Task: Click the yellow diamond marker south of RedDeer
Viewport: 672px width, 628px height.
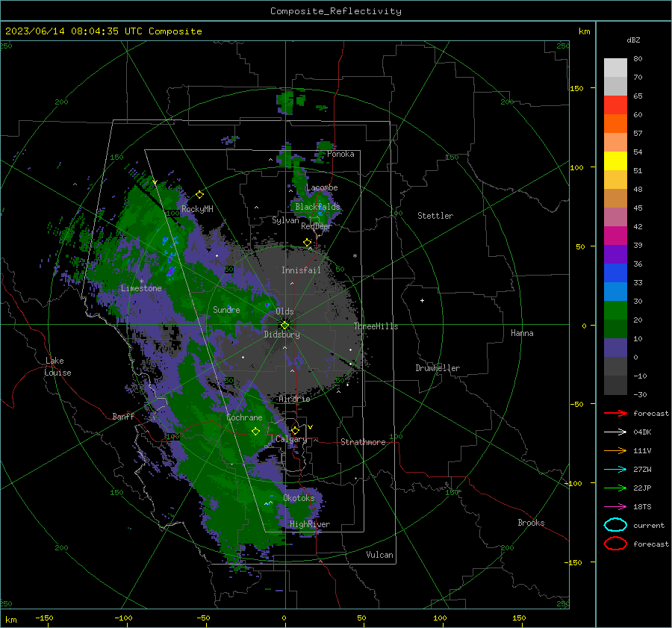Action: click(307, 243)
